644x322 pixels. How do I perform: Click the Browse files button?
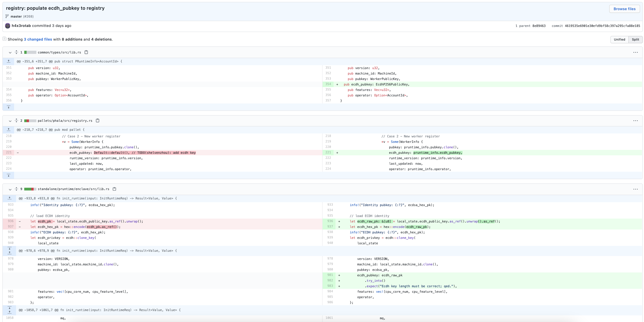tap(624, 9)
